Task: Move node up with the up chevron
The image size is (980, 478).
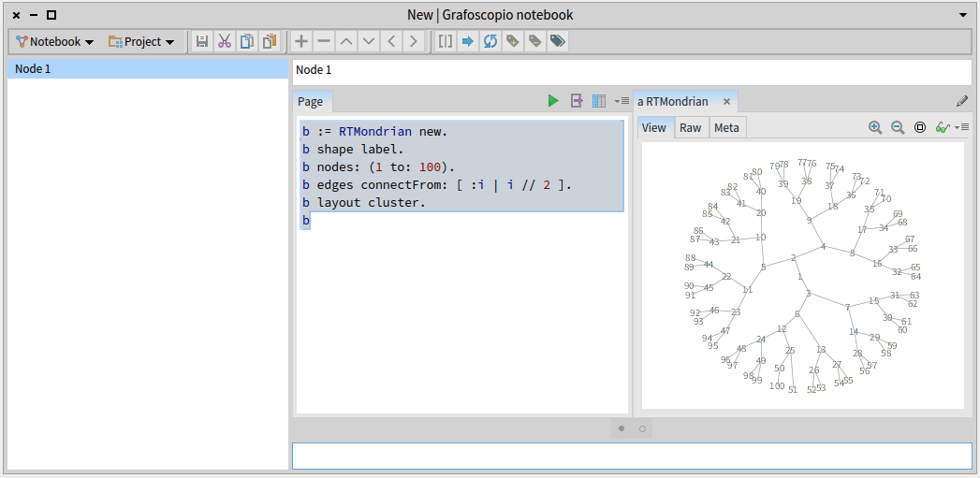Action: pos(346,42)
